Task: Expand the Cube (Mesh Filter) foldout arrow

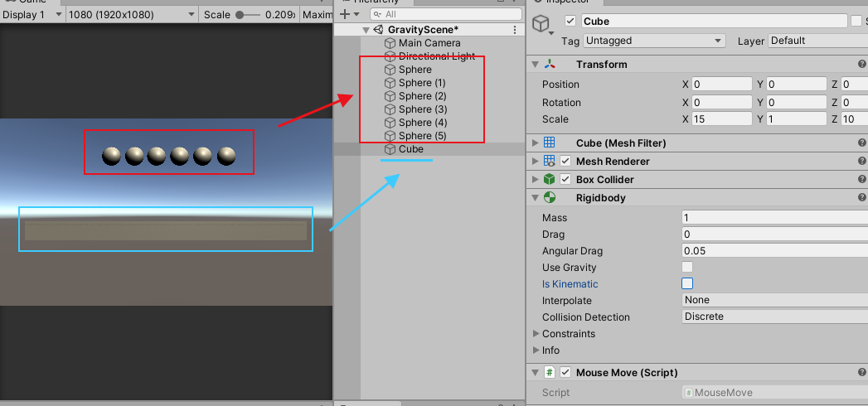Action: click(535, 143)
